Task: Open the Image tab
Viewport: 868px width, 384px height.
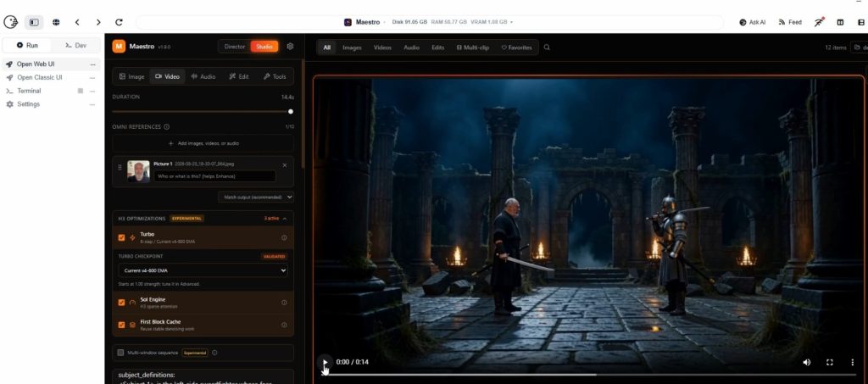Action: pyautogui.click(x=131, y=76)
